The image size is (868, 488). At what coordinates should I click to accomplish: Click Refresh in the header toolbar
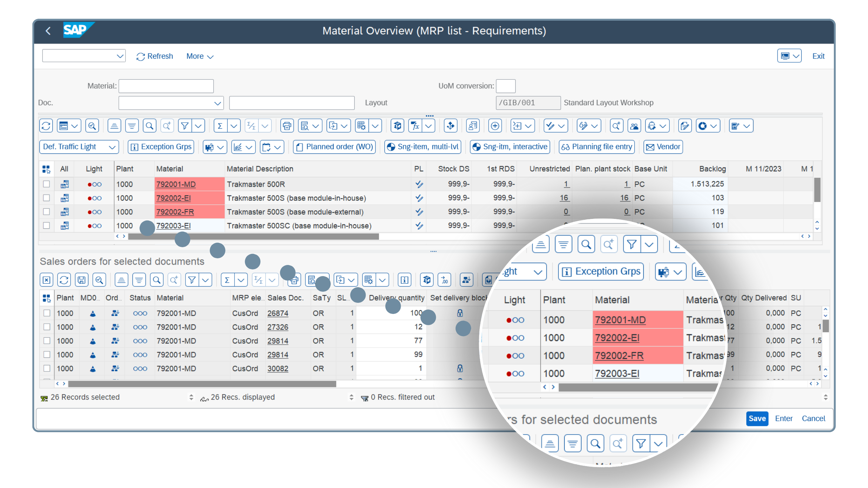pyautogui.click(x=155, y=56)
